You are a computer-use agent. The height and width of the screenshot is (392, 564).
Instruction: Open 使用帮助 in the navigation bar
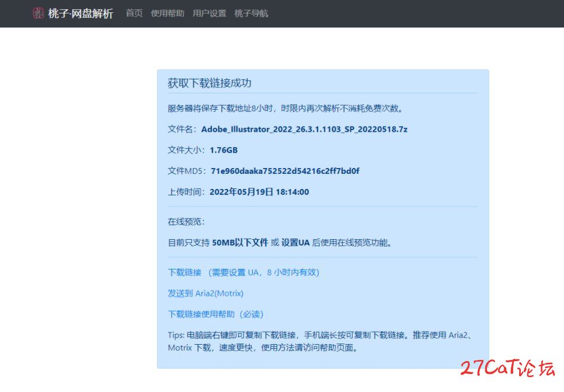(168, 13)
